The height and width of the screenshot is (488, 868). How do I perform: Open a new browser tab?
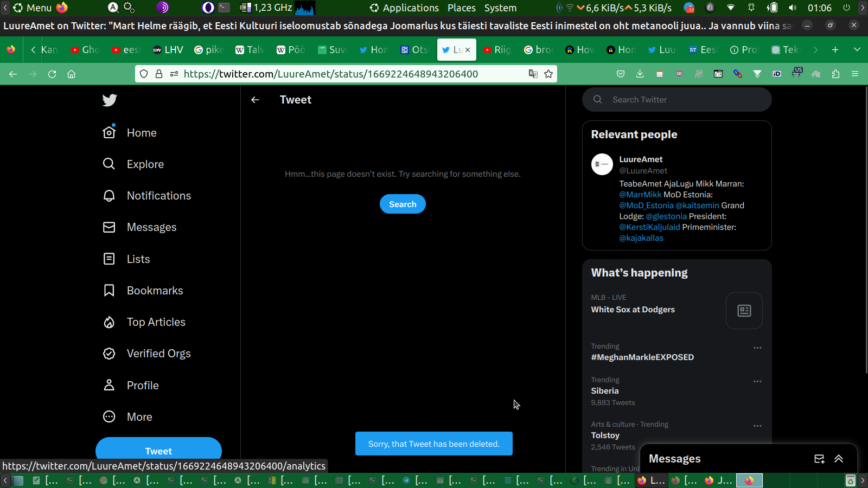point(835,50)
